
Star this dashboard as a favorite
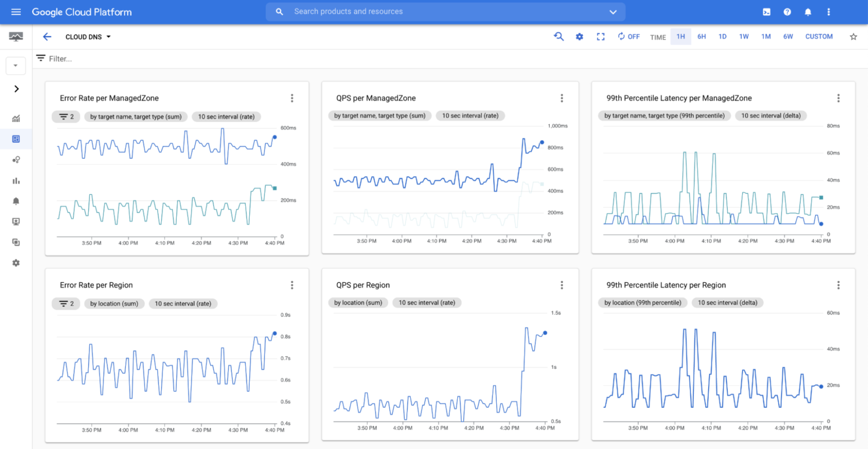[853, 36]
